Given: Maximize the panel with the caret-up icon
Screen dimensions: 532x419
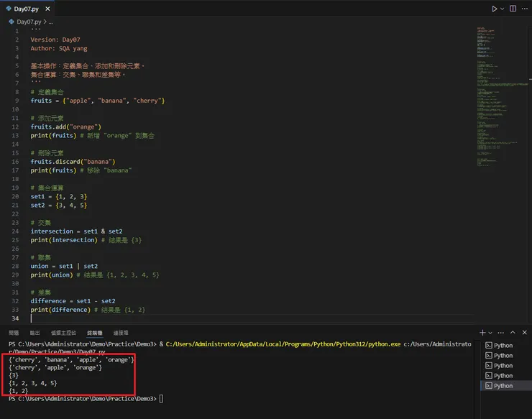Looking at the screenshot, I should (x=513, y=333).
